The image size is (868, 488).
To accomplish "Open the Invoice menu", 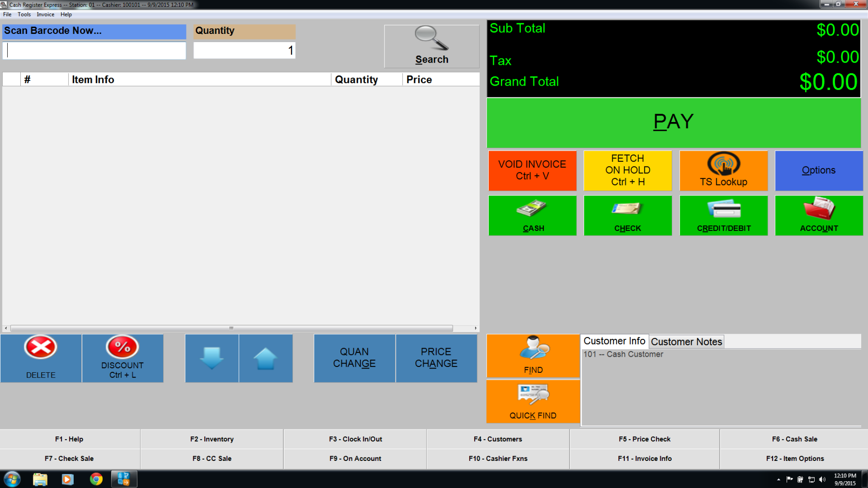I will click(45, 14).
